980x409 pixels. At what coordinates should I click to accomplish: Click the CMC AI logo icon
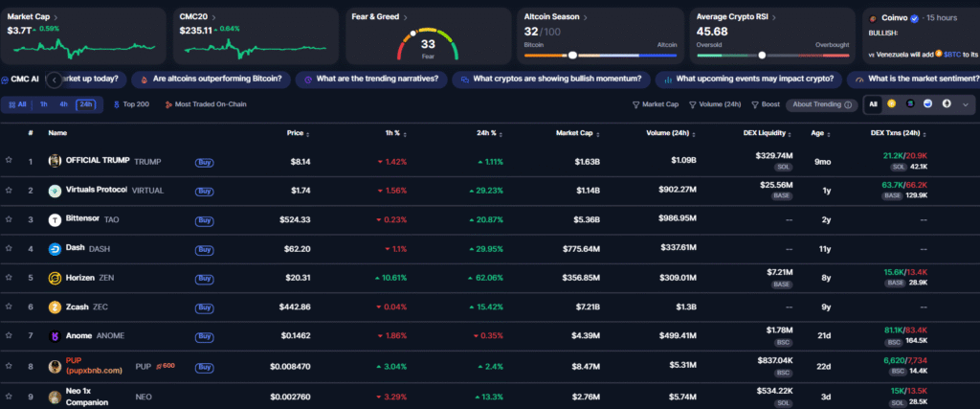(x=5, y=80)
